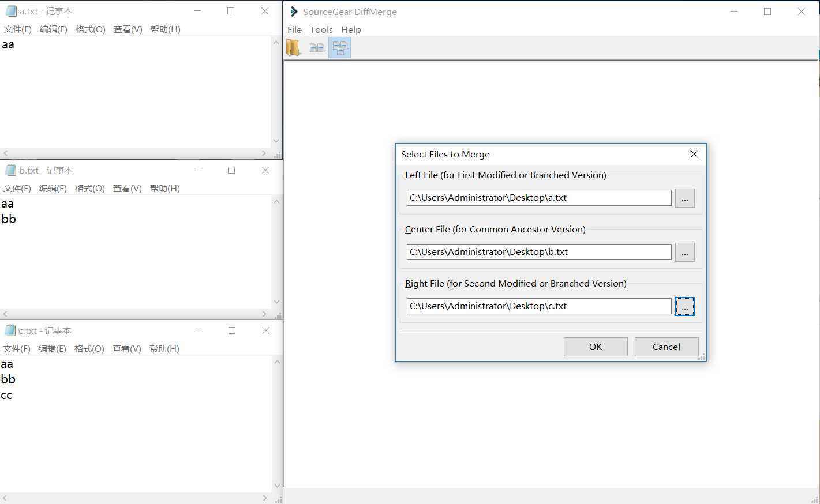This screenshot has width=820, height=504.
Task: Click OK in Select Files to Merge
Action: point(596,347)
